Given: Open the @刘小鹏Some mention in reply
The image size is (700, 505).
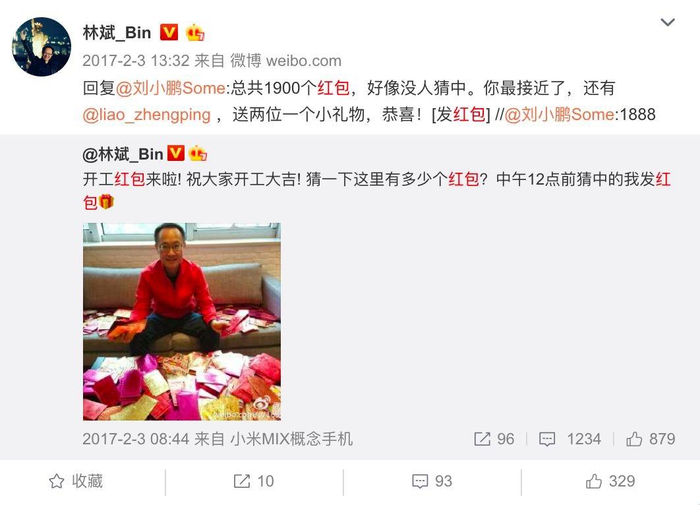Looking at the screenshot, I should 171,88.
